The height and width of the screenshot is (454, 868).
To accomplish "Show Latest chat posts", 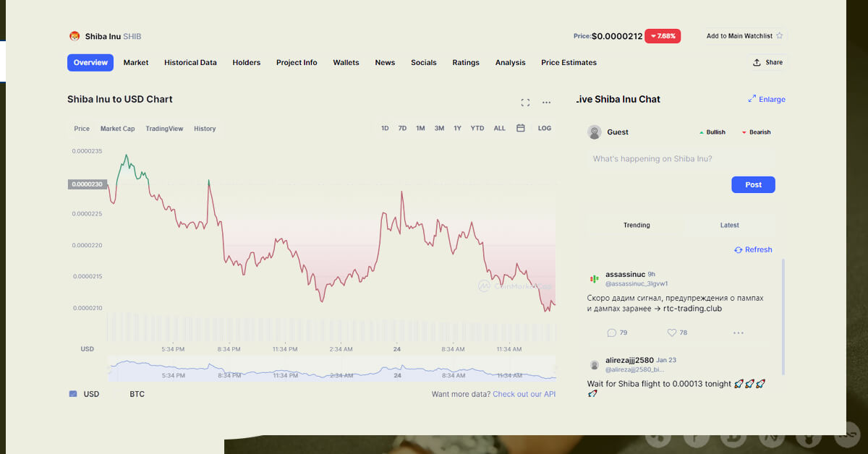I will tap(730, 225).
